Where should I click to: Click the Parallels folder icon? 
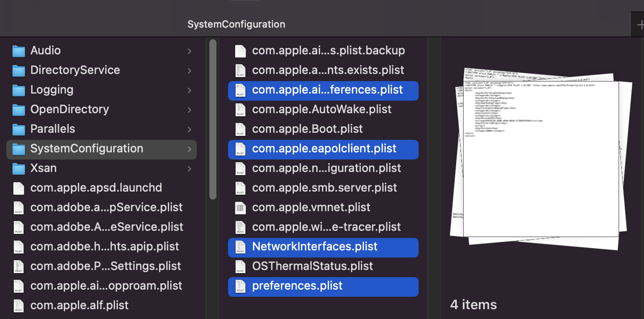[18, 129]
